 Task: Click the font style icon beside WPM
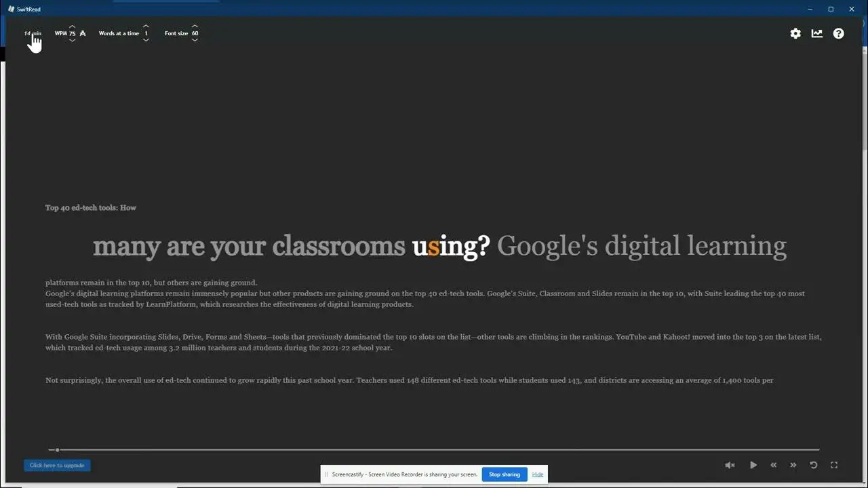point(83,33)
